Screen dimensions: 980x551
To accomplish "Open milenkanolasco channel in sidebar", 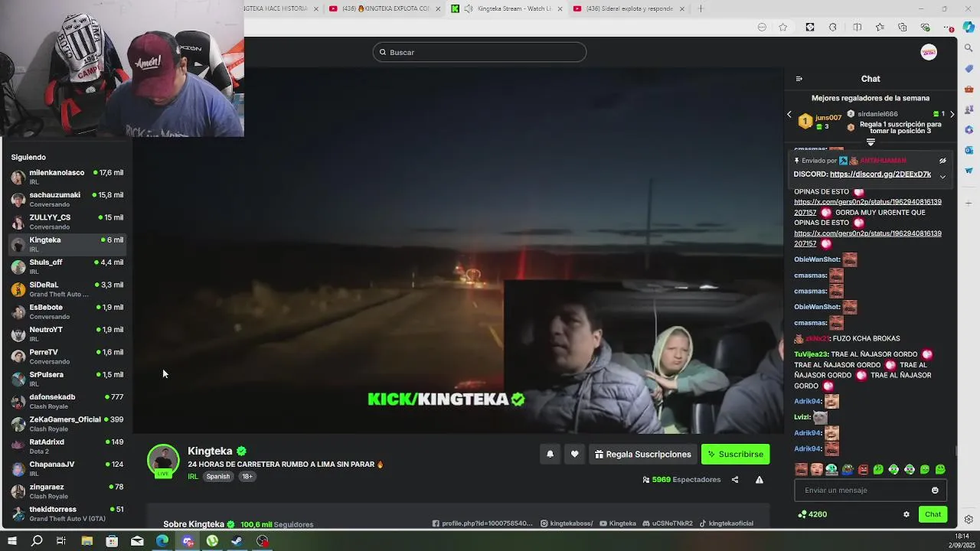I will point(67,177).
